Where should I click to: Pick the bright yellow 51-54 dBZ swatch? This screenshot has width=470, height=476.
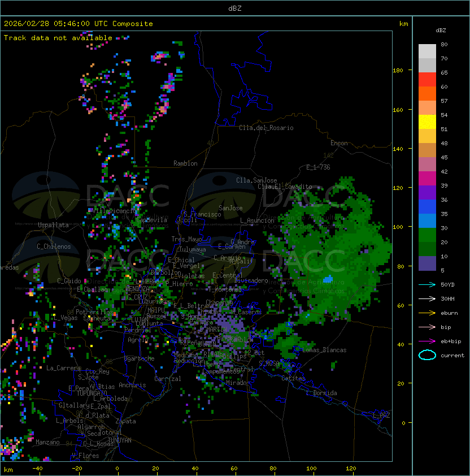[x=427, y=122]
